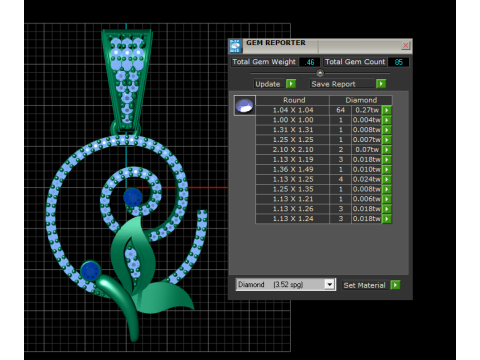Select the 1.13 X 1.25 size cell
Screen dimensions: 480x360
(x=293, y=179)
